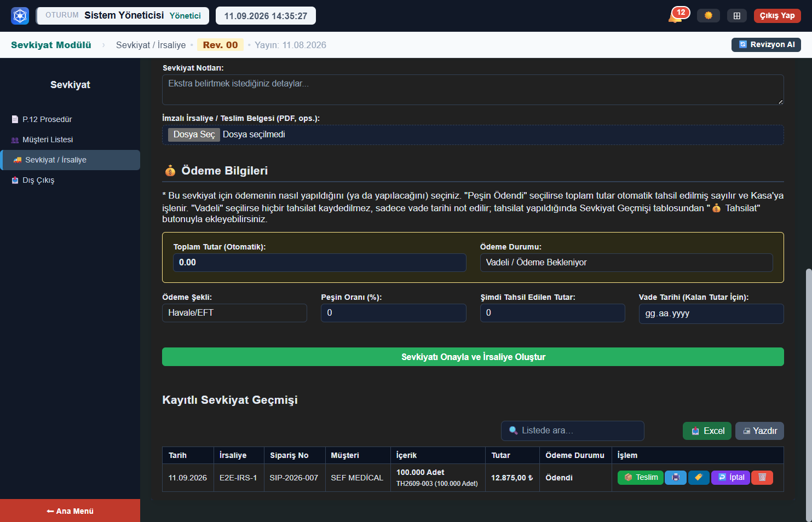This screenshot has width=812, height=522.
Task: Toggle the sun light-theme switch
Action: point(709,15)
